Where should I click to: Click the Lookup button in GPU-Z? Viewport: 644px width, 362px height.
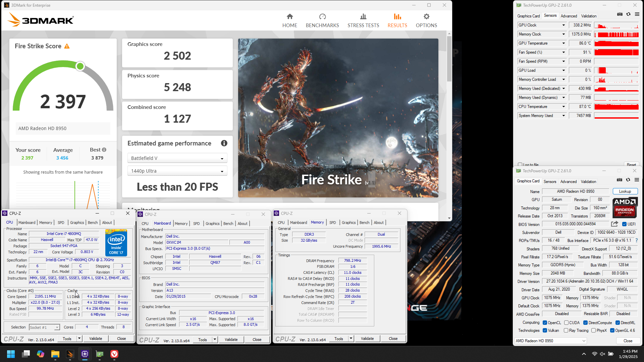[625, 191]
